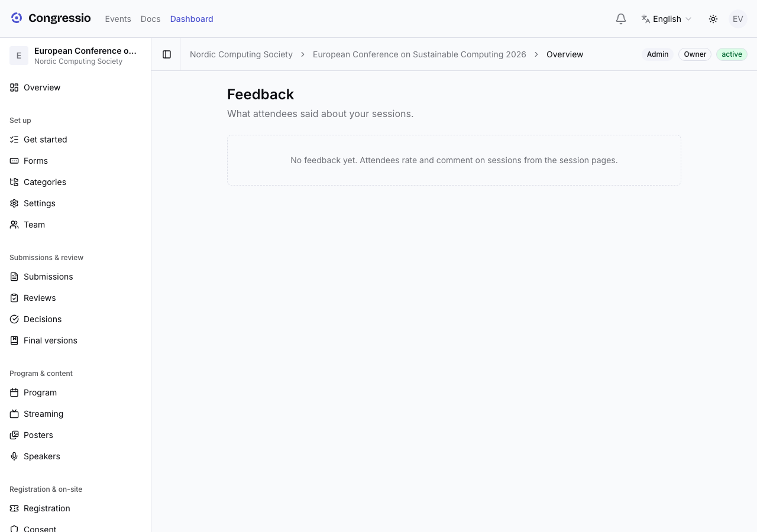
Task: Click the Feedback page heading
Action: (x=261, y=95)
